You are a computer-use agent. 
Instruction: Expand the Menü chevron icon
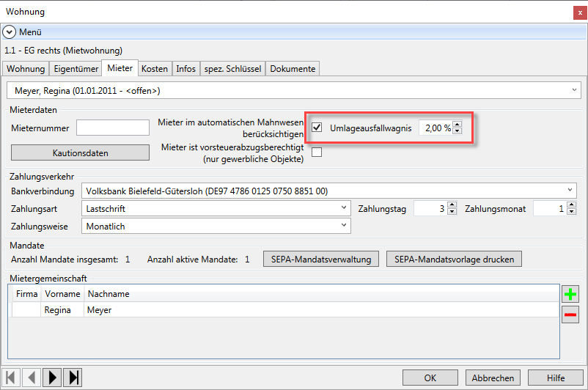tap(10, 32)
